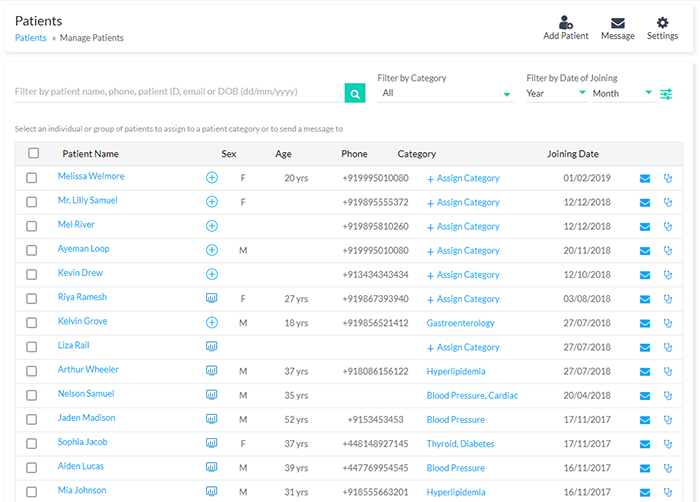Select the Kevin Drew row checkbox
The height and width of the screenshot is (502, 700).
[31, 274]
